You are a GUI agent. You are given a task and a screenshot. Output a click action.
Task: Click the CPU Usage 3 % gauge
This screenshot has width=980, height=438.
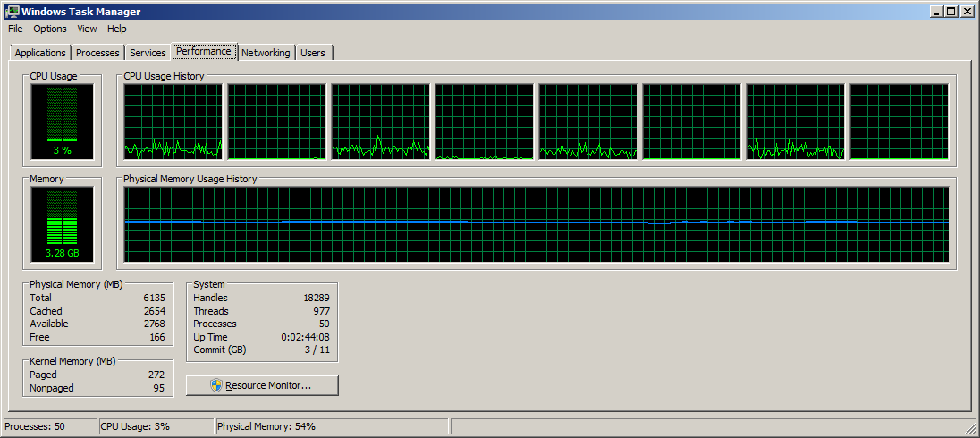pyautogui.click(x=62, y=122)
